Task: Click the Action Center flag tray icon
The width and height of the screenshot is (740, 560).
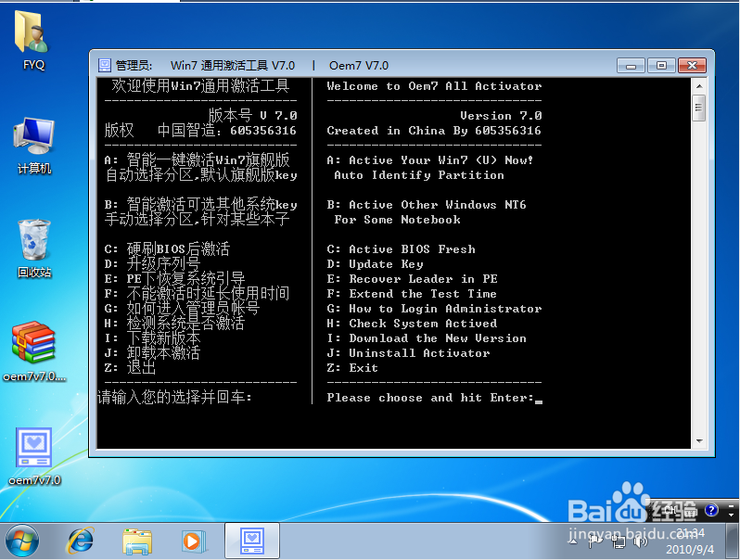Action: 595,541
